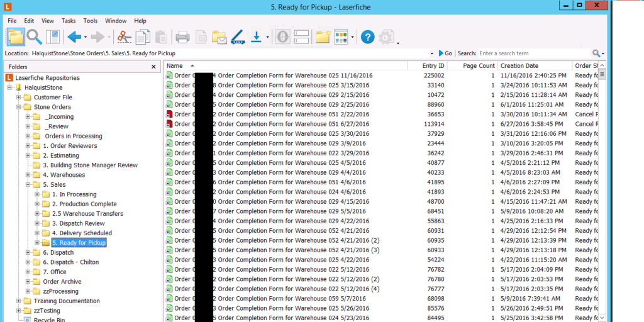Sort by the Page Count column header
This screenshot has width=644, height=322.
click(x=472, y=65)
